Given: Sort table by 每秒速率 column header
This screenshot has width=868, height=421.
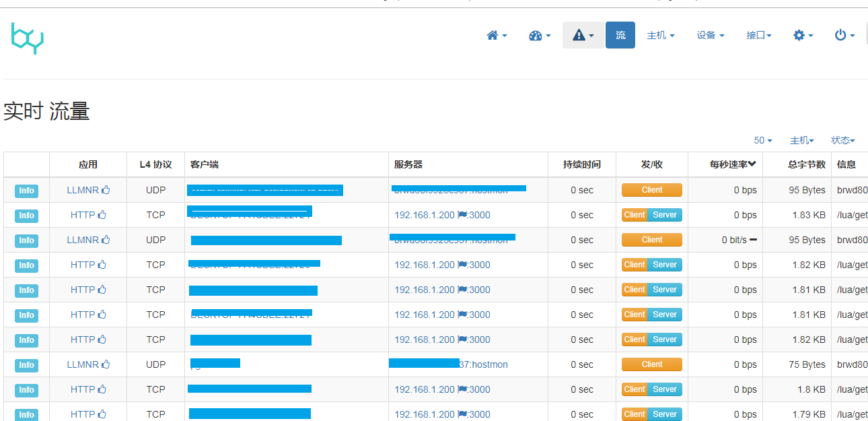Looking at the screenshot, I should [733, 164].
